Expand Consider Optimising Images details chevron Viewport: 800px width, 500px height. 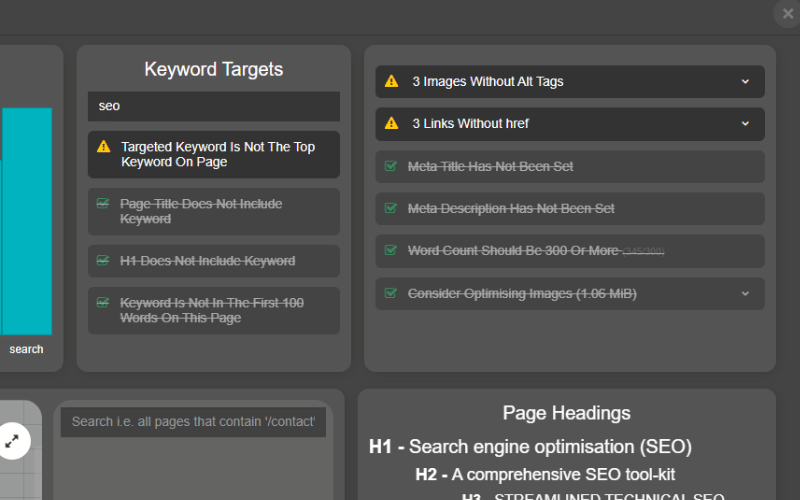745,294
